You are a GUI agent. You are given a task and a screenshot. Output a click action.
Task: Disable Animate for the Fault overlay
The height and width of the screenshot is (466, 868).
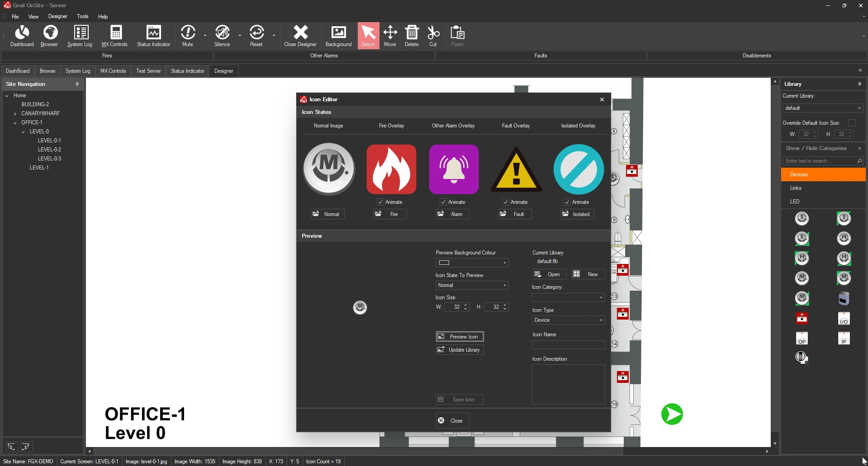point(505,202)
